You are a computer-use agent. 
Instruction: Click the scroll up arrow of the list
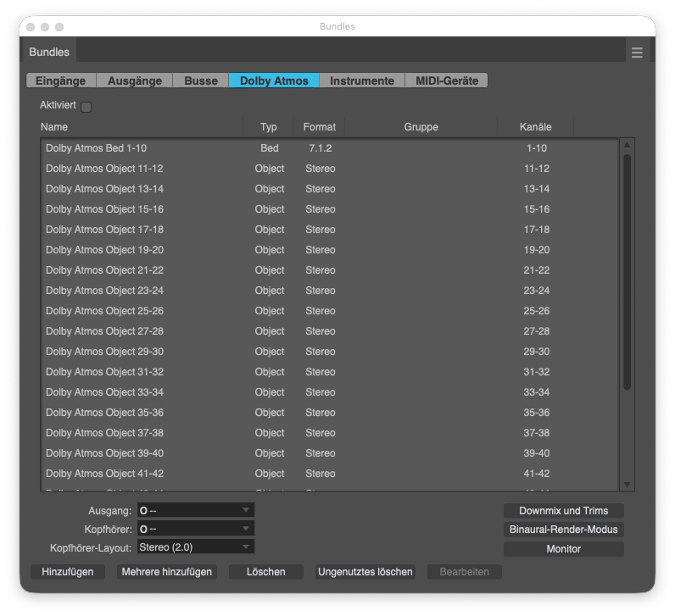627,145
